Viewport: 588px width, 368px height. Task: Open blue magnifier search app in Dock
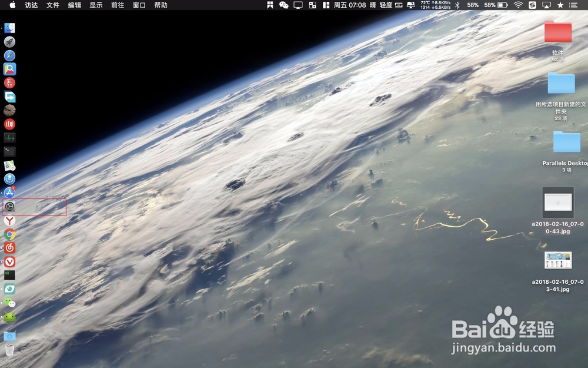[9, 69]
